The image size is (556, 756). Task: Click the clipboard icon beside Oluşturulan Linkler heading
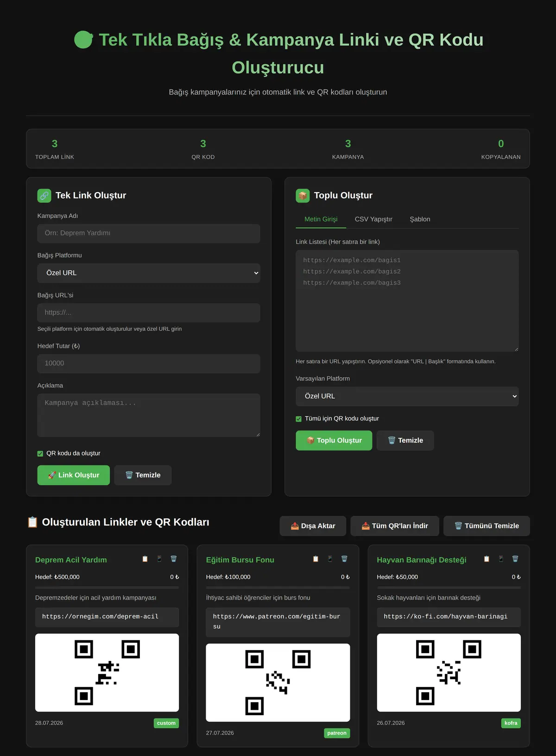pyautogui.click(x=32, y=522)
